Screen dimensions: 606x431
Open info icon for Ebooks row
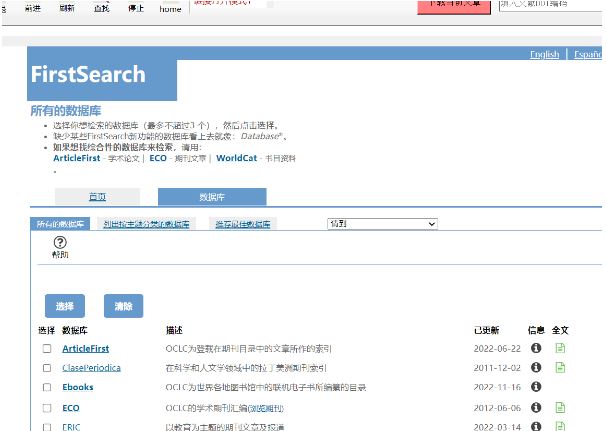click(x=536, y=386)
